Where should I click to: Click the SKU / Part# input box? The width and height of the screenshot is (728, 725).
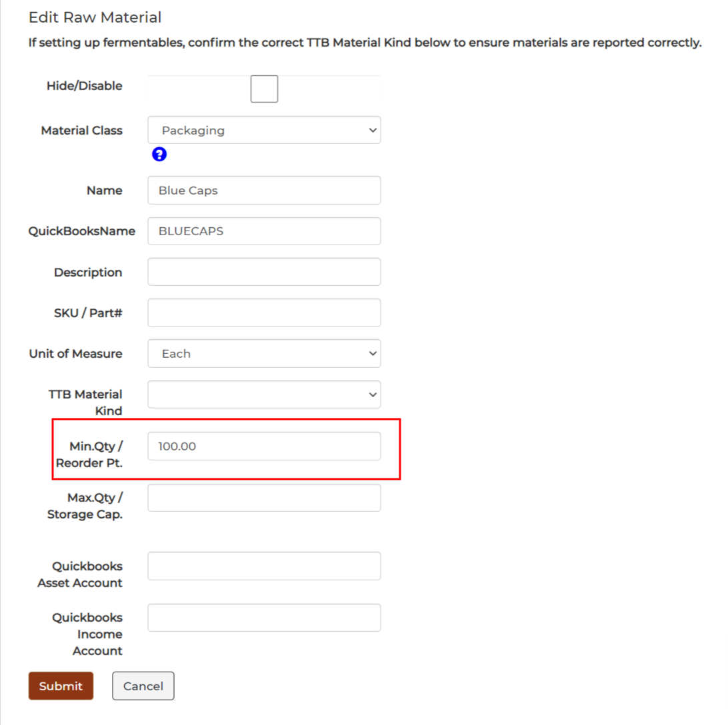[264, 313]
